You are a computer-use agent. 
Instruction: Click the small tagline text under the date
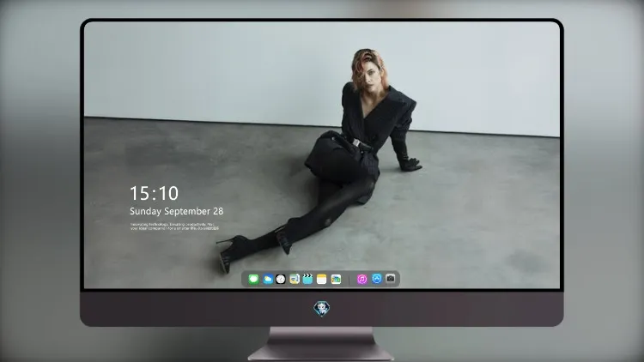174,226
